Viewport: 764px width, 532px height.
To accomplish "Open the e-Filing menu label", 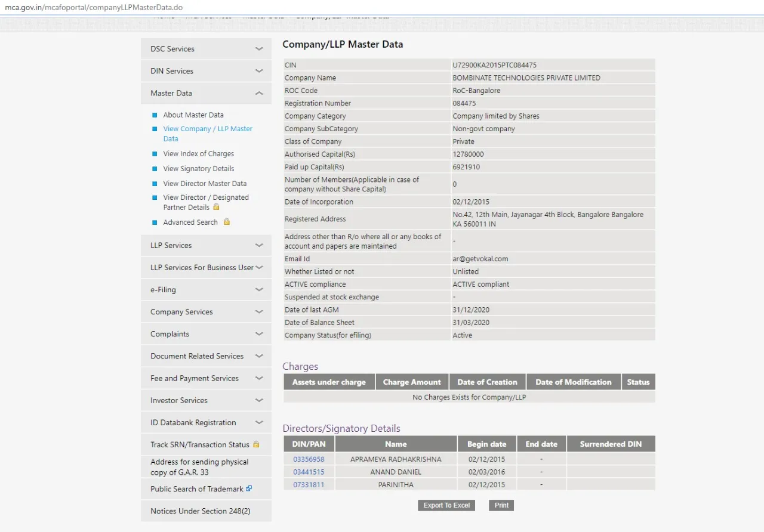I will (163, 290).
